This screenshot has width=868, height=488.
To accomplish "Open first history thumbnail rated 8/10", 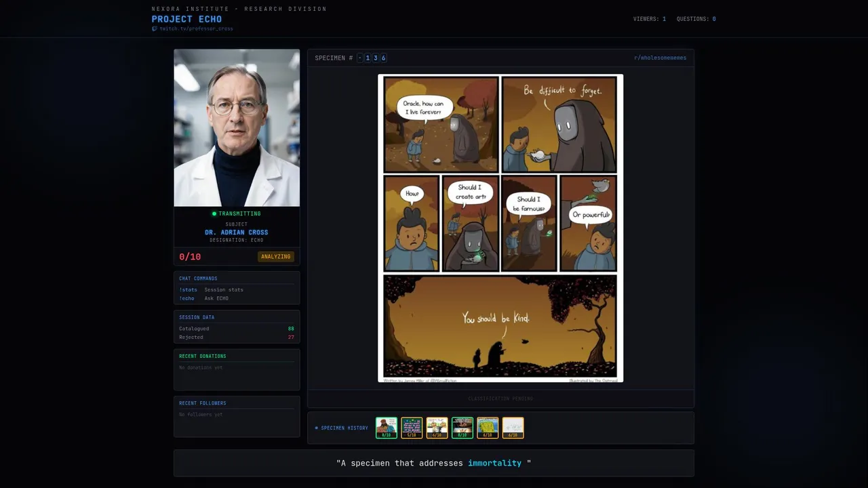I will tap(387, 428).
